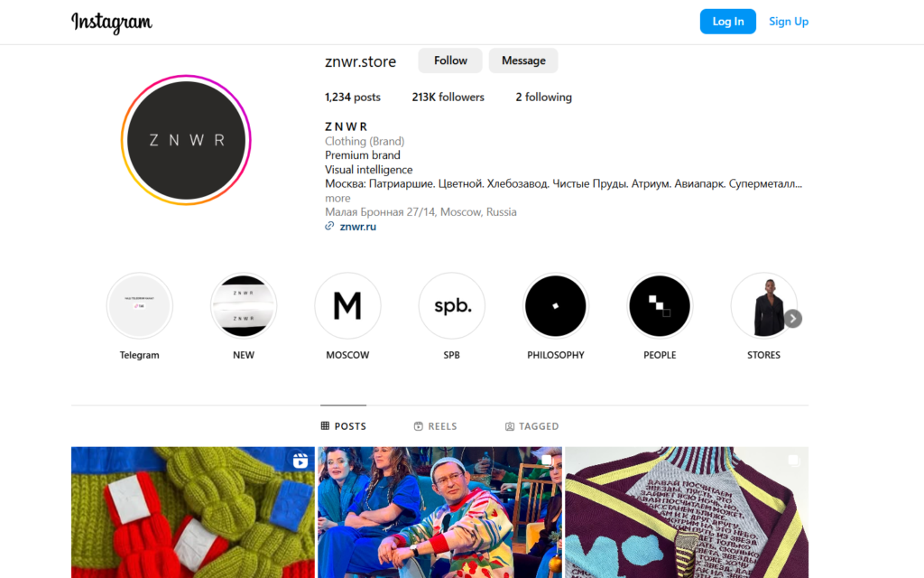
Task: Open the Telegram story highlight
Action: coord(140,305)
